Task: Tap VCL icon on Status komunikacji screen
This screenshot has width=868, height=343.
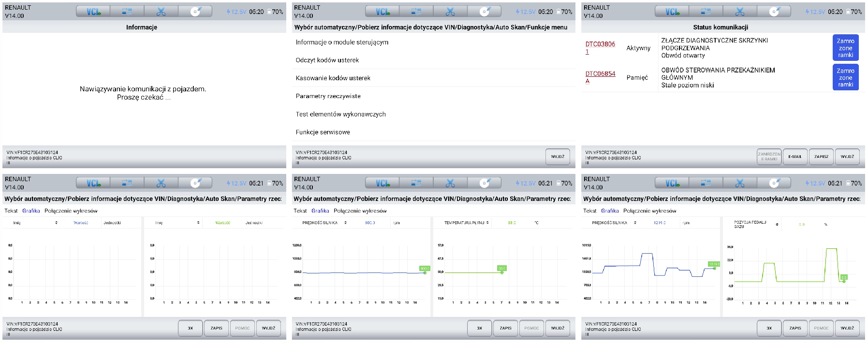Action: coord(672,12)
